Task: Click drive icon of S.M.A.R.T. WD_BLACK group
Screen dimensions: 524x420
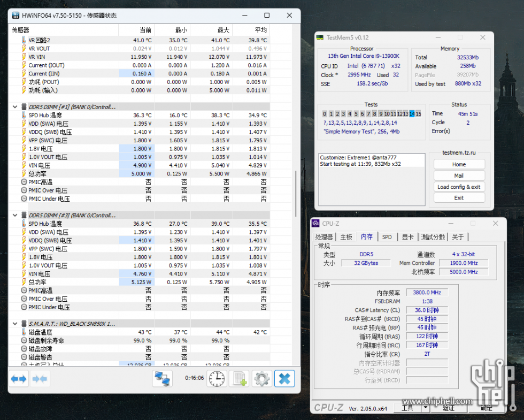Action: pyautogui.click(x=24, y=324)
